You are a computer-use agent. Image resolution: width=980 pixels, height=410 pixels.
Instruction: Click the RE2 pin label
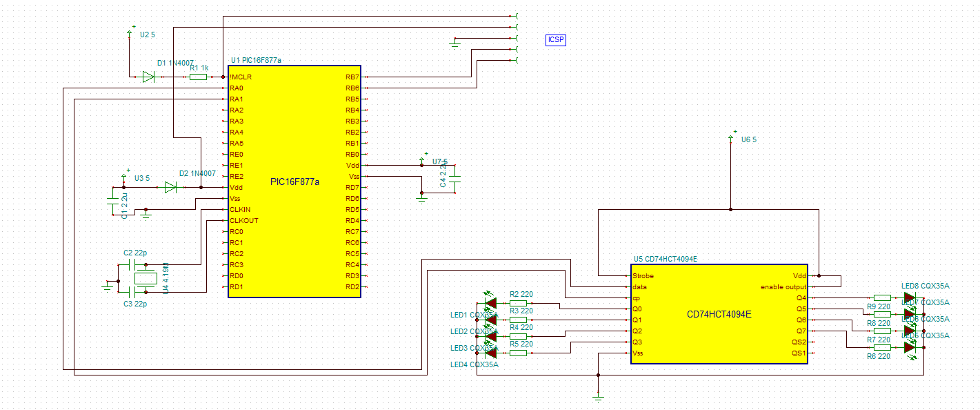(x=237, y=177)
